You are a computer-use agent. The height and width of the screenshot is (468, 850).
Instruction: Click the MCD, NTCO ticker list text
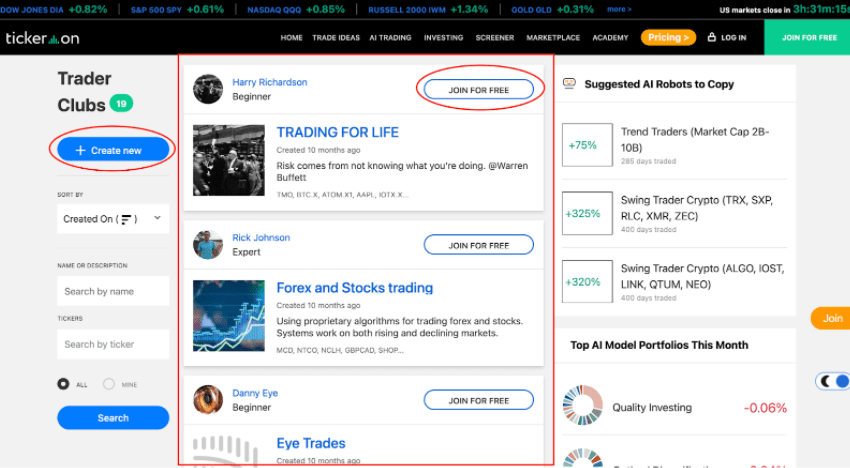point(340,350)
